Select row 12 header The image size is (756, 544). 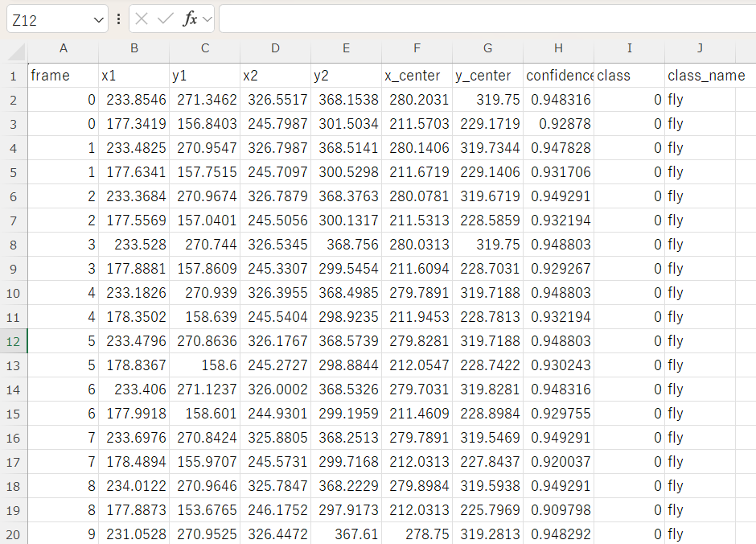[14, 341]
